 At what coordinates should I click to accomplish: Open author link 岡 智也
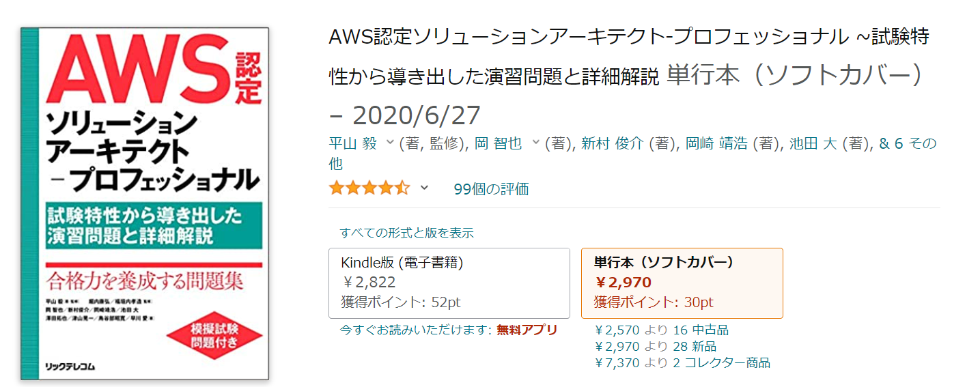498,143
